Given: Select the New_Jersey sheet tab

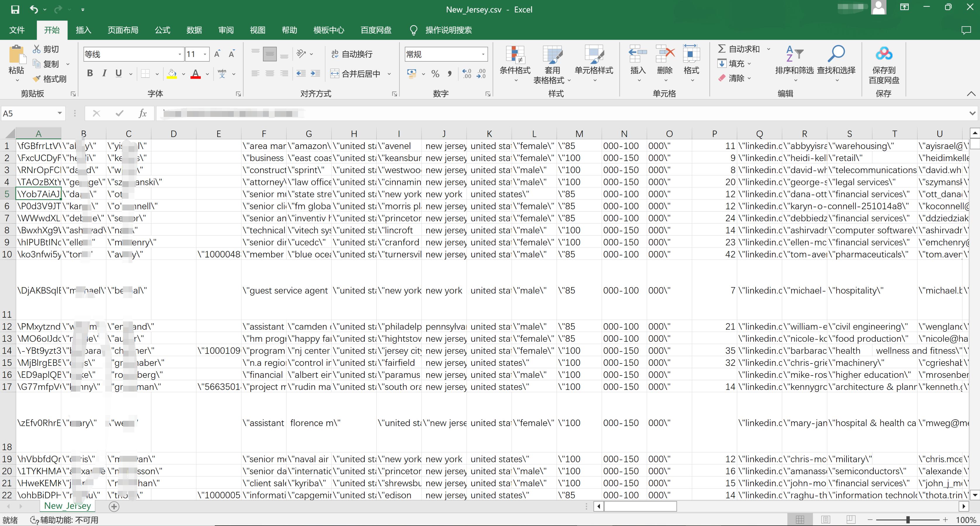Looking at the screenshot, I should point(67,506).
